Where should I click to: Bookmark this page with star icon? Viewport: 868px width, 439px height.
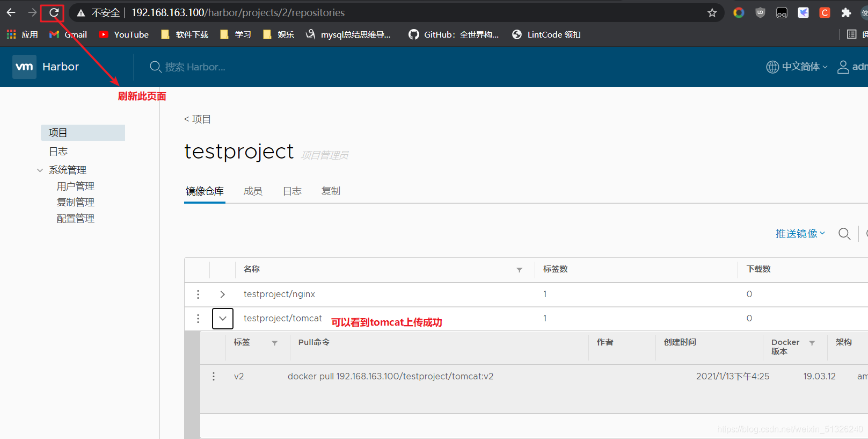tap(712, 13)
